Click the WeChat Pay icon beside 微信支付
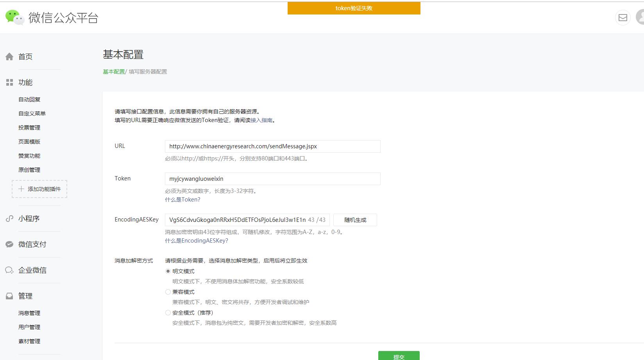 pyautogui.click(x=9, y=245)
